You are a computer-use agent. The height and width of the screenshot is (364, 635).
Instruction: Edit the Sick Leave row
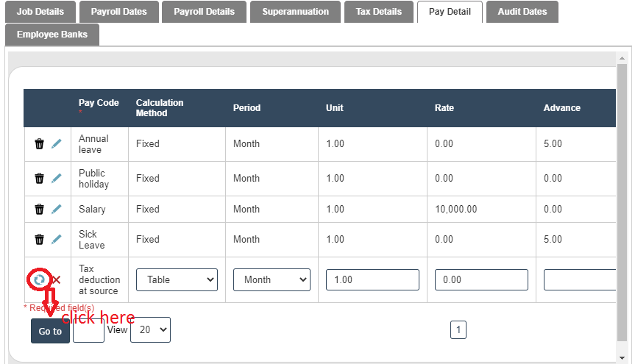pos(57,240)
